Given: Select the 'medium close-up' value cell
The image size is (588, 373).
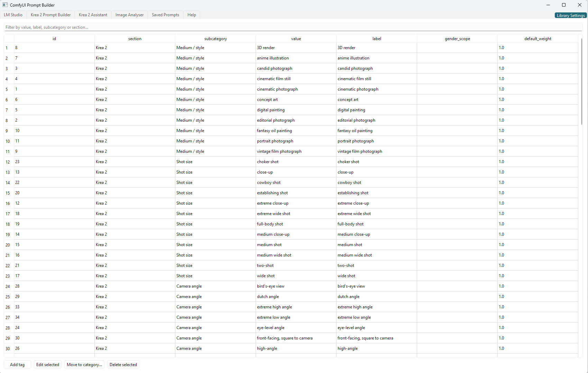Looking at the screenshot, I should pyautogui.click(x=296, y=234).
